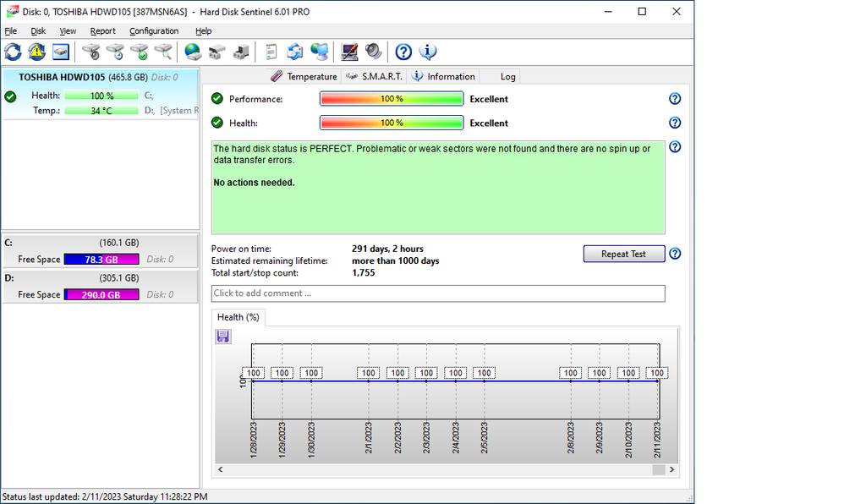The image size is (866, 504).
Task: Click the 'Status last updated' status bar text
Action: click(x=105, y=497)
